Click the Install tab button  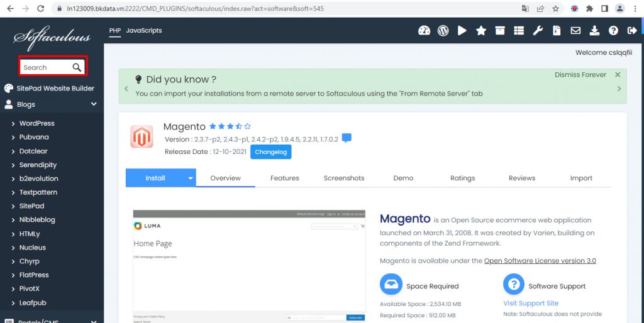(155, 178)
